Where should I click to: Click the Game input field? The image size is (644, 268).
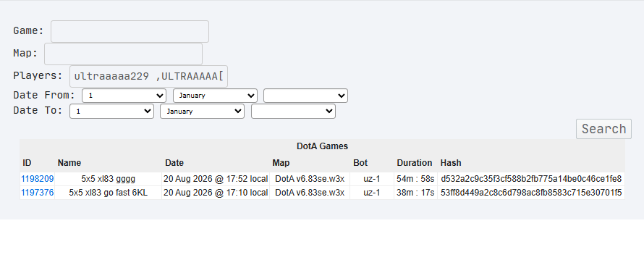[130, 31]
